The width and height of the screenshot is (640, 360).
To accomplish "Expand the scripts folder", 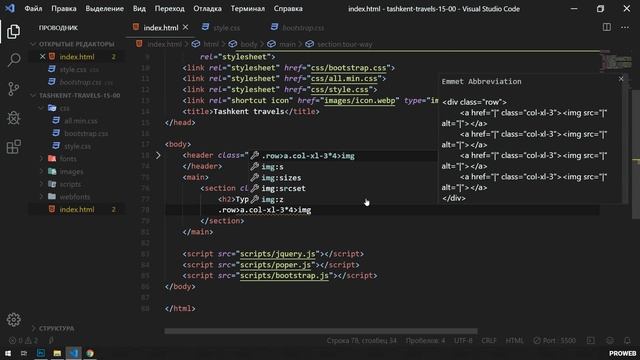I will tap(70, 184).
